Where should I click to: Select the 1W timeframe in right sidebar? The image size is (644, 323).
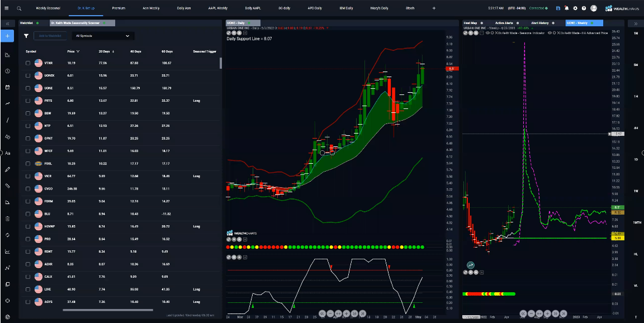(636, 191)
